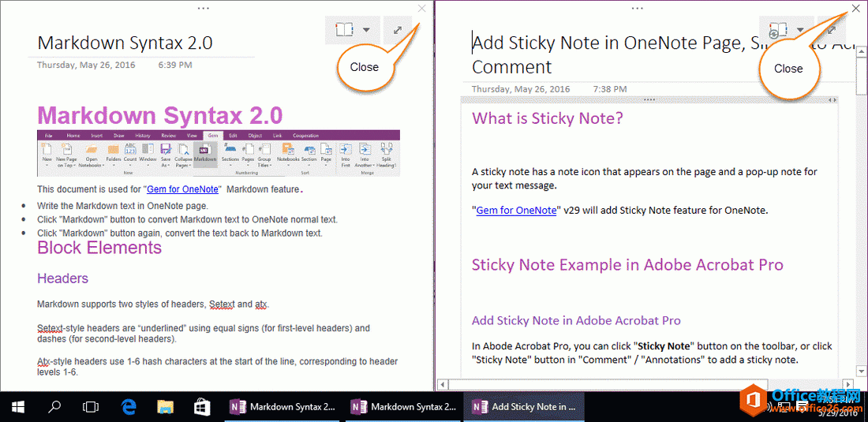Open the Windows Store taskbar icon
868x422 pixels.
202,408
